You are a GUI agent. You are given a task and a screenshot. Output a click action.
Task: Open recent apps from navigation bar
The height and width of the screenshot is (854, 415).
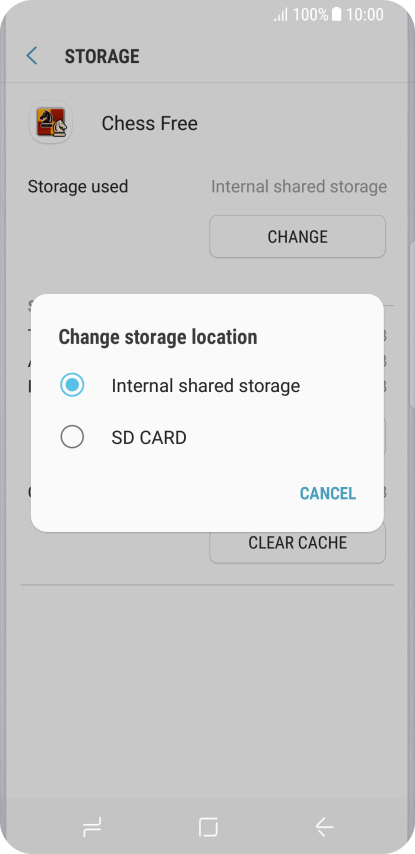92,827
